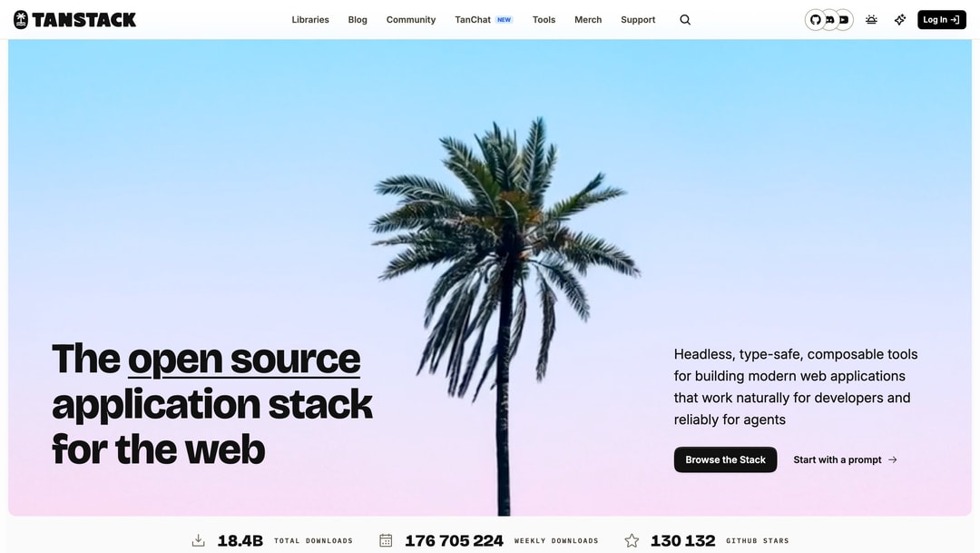Follow the Start with a prompt link
This screenshot has width=980, height=553.
pyautogui.click(x=845, y=459)
